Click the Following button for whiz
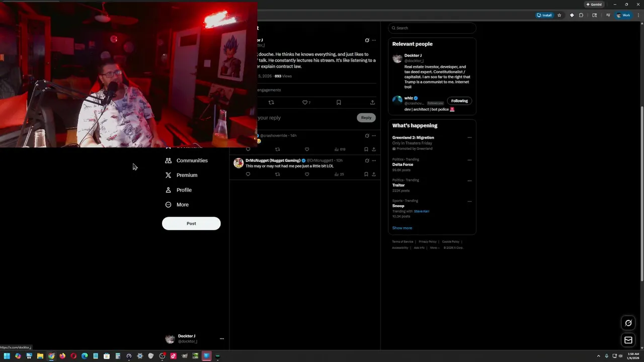The width and height of the screenshot is (644, 362). [x=459, y=101]
